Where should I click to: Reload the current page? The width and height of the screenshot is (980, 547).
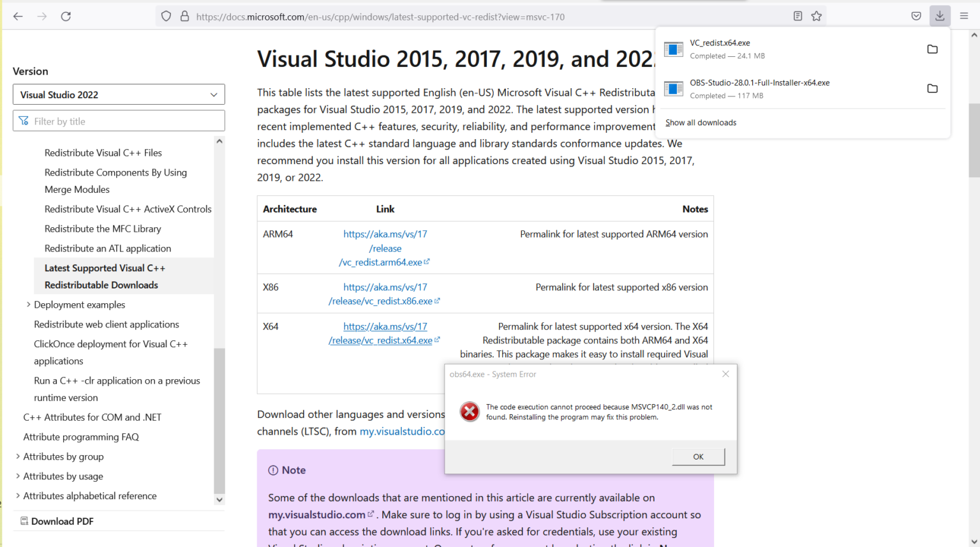click(66, 17)
